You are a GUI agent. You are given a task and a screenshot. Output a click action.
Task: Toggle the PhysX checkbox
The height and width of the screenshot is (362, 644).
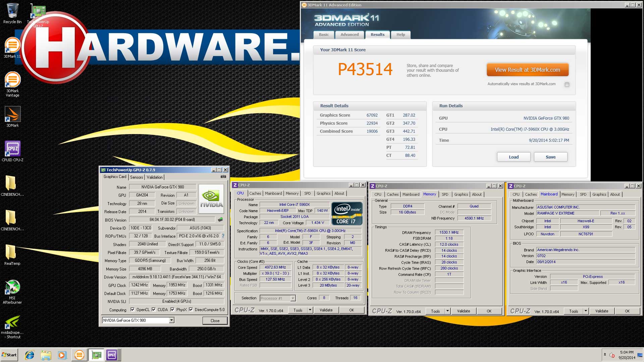pyautogui.click(x=172, y=310)
